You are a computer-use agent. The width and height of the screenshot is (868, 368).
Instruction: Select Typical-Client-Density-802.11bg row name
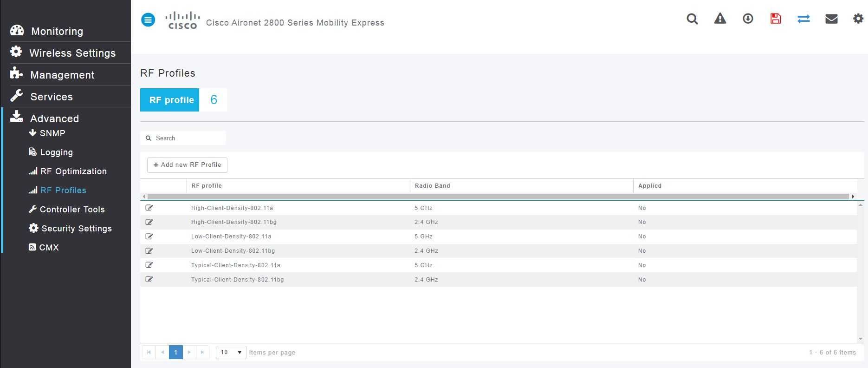pyautogui.click(x=238, y=280)
